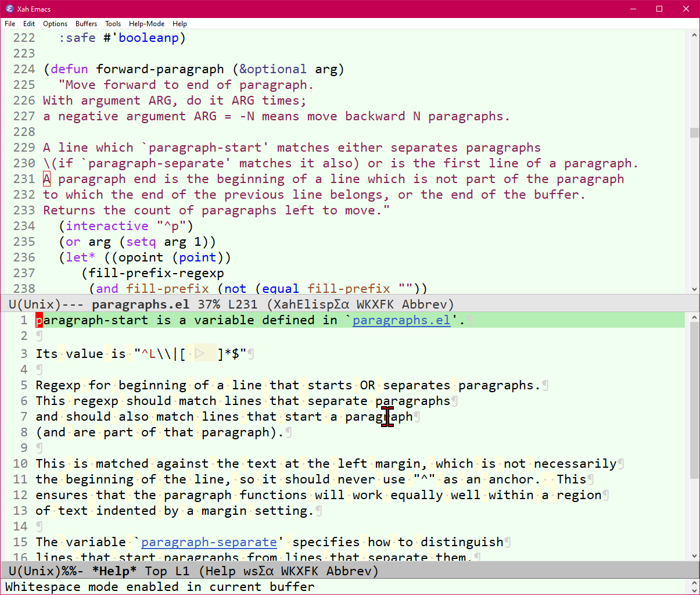
Task: Open the Buffers menu
Action: [x=86, y=24]
